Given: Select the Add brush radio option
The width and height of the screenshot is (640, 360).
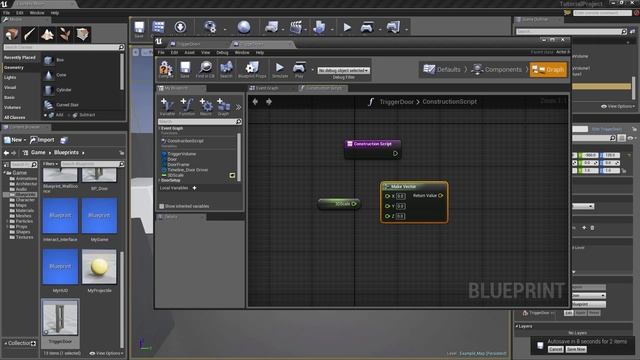Looking at the screenshot, I should tap(45, 115).
